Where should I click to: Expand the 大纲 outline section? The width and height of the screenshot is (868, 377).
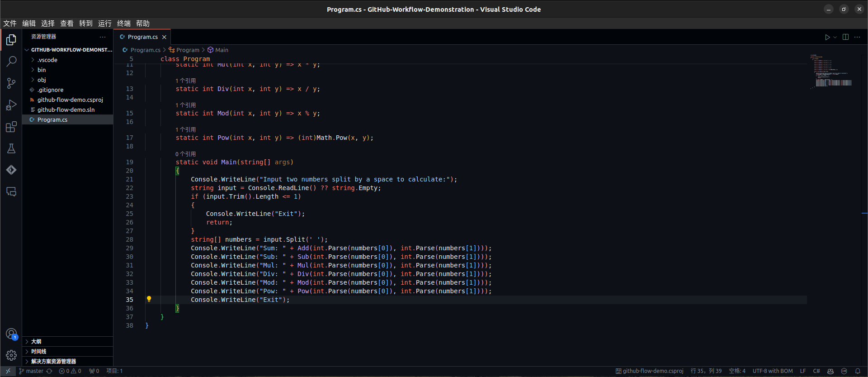[x=36, y=342]
